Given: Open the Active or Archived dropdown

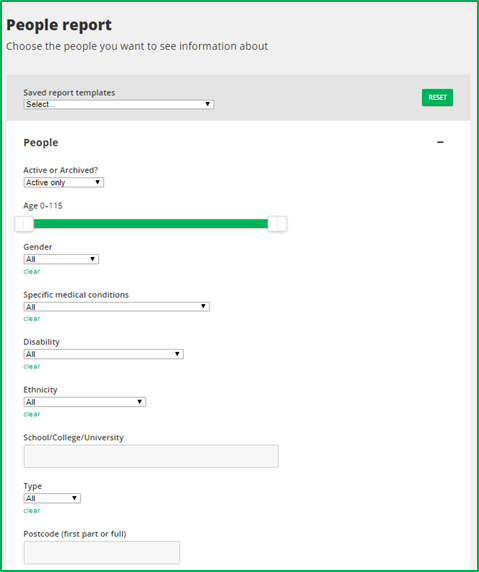Looking at the screenshot, I should [64, 182].
